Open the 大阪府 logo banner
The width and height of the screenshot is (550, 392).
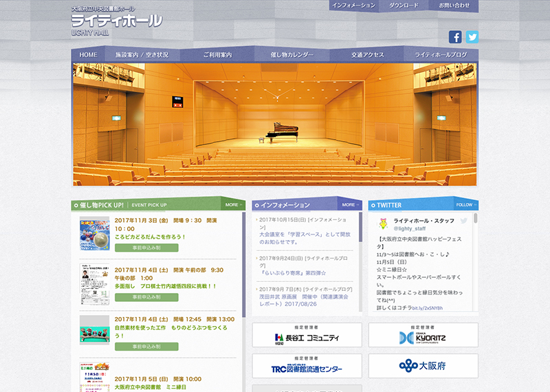pyautogui.click(x=423, y=366)
